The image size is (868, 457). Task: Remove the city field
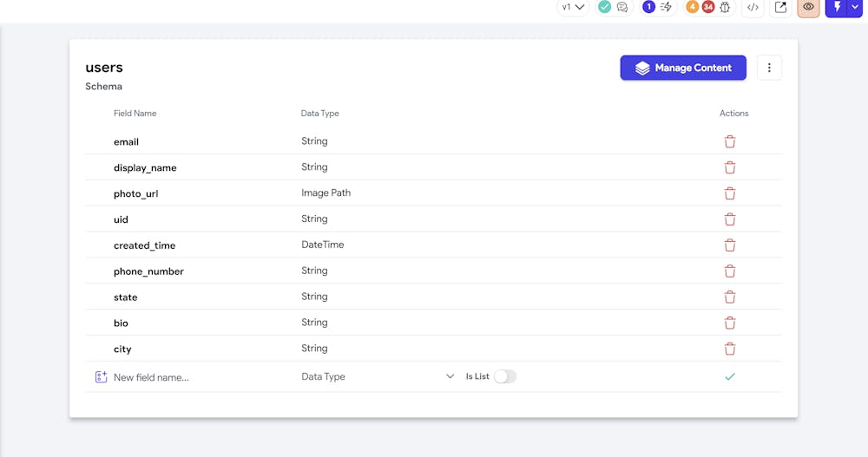click(730, 349)
